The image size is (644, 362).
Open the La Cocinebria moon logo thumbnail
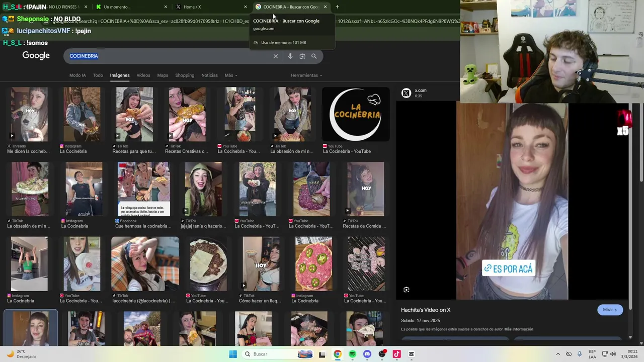point(356,114)
